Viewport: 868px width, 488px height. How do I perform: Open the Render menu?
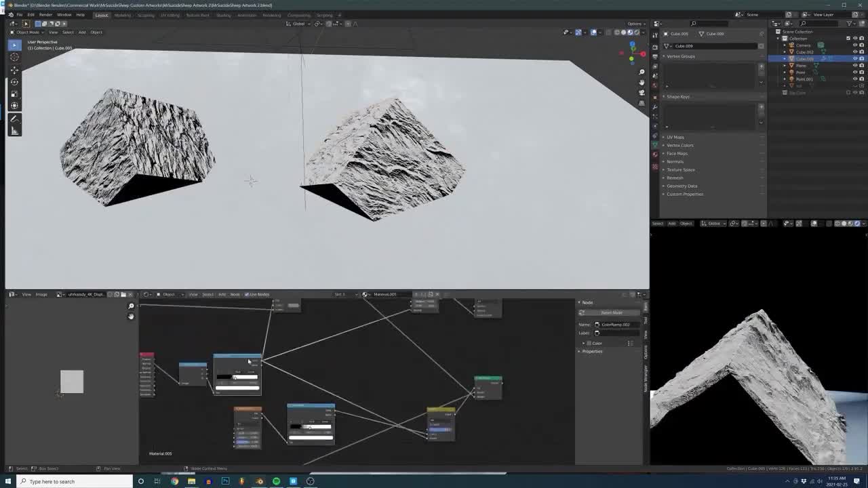click(45, 15)
